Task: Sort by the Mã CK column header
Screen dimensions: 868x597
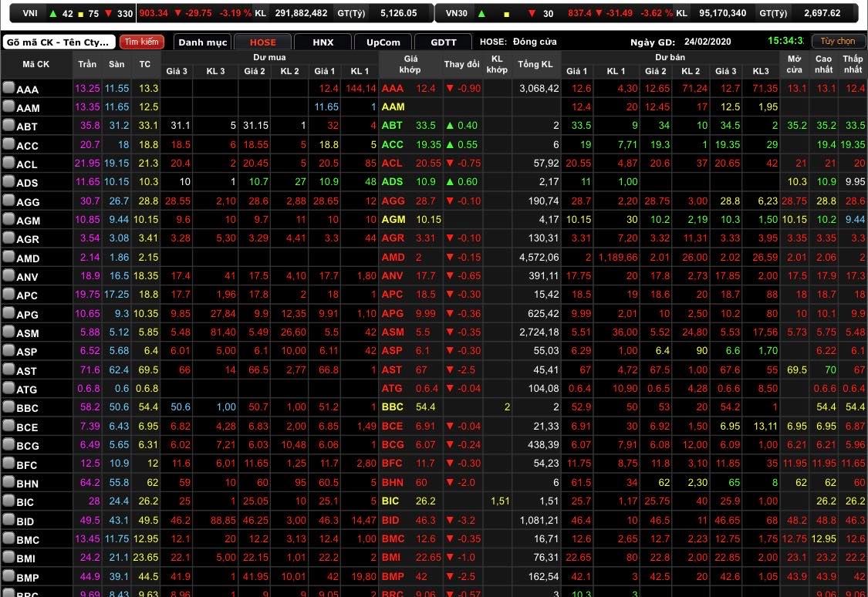Action: [36, 64]
